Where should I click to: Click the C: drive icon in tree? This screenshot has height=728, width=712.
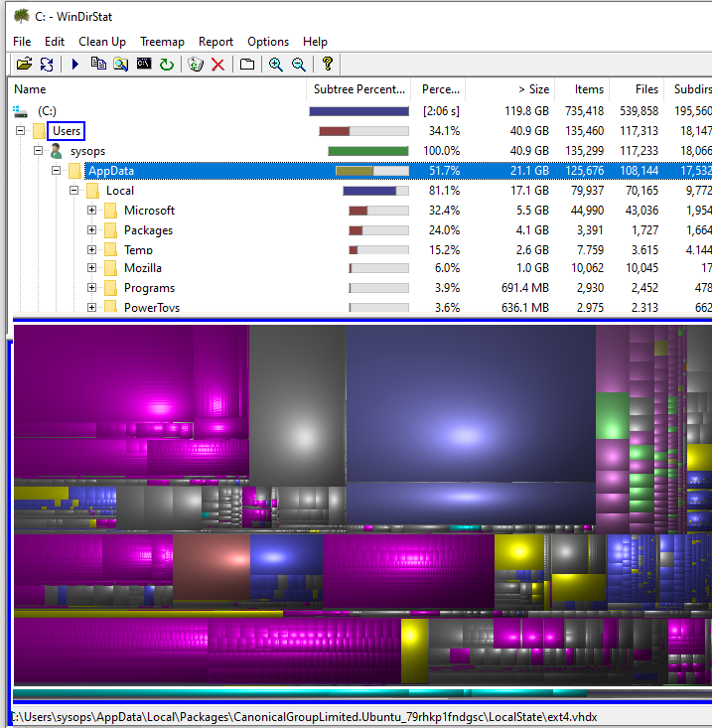[20, 111]
